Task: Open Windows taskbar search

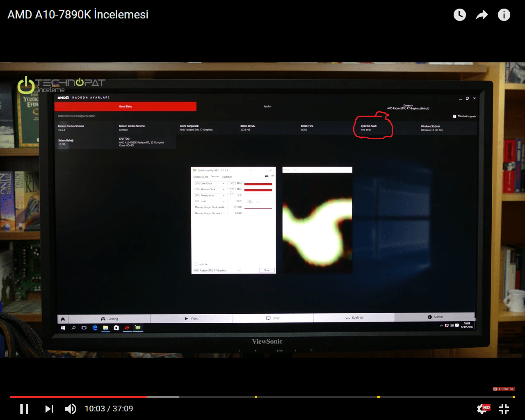Action: [73, 328]
